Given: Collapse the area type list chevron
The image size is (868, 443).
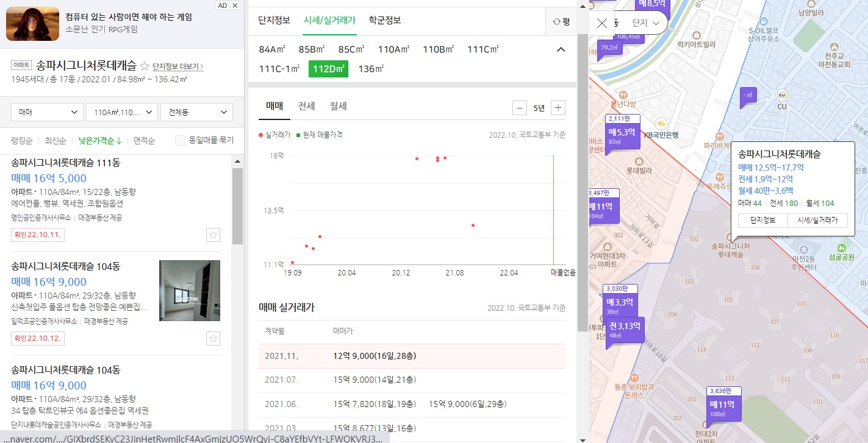Looking at the screenshot, I should pos(561,49).
